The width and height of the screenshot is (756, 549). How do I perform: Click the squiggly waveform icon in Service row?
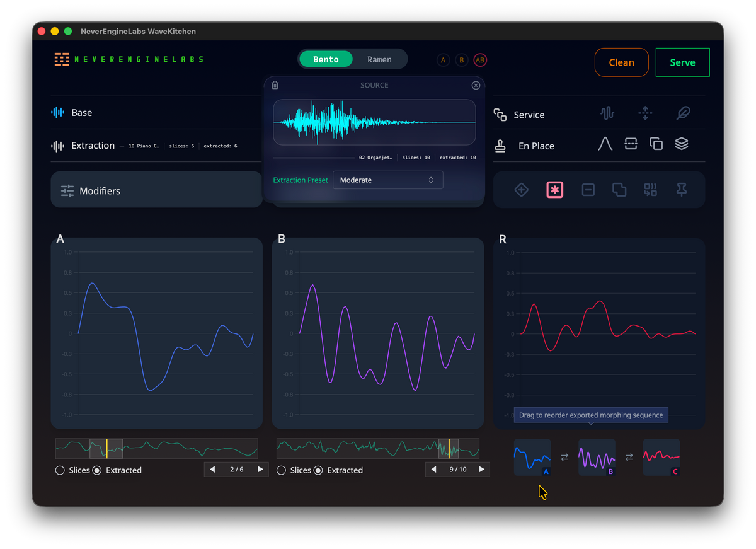[607, 113]
